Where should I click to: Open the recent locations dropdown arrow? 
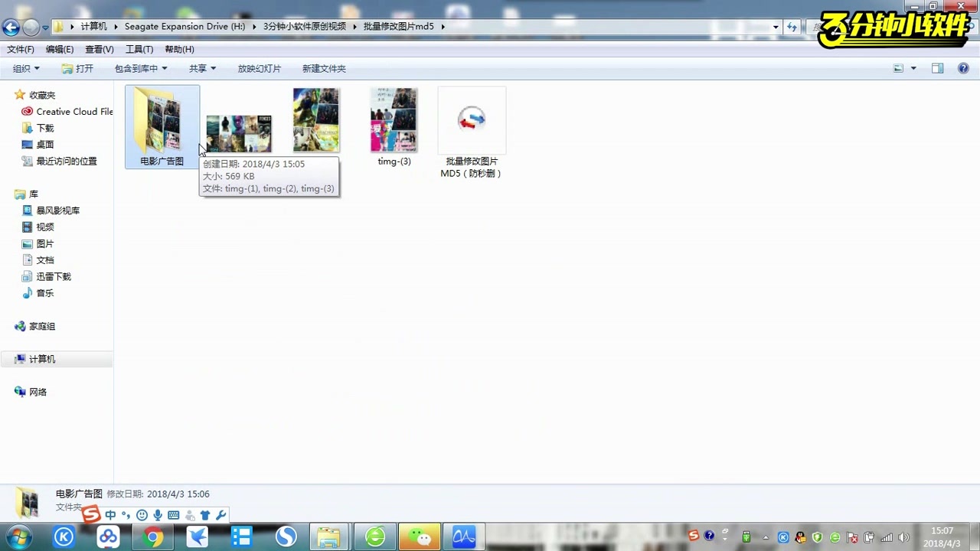pyautogui.click(x=46, y=28)
